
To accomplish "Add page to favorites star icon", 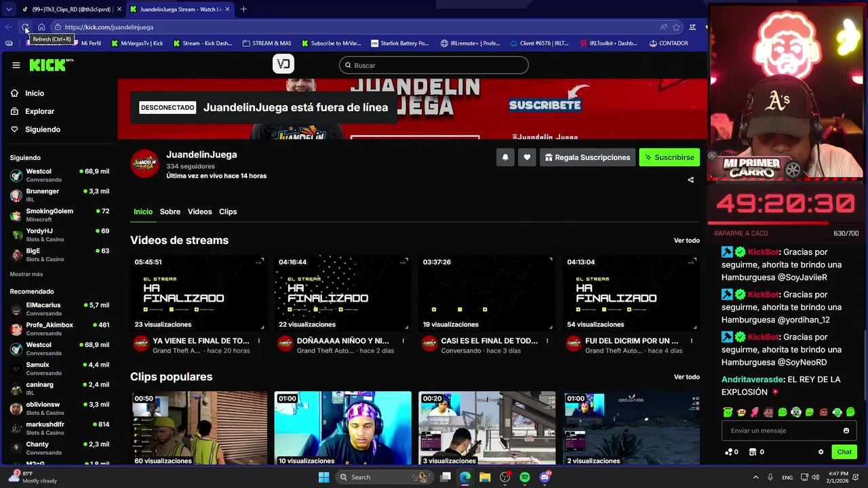I will click(676, 27).
